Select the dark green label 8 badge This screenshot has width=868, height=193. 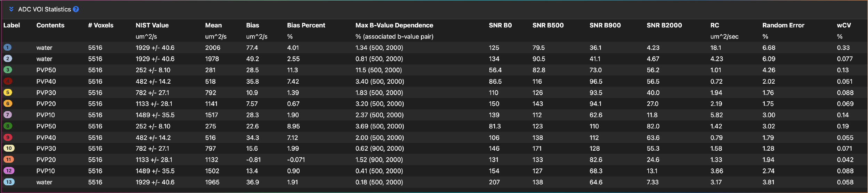(x=8, y=126)
